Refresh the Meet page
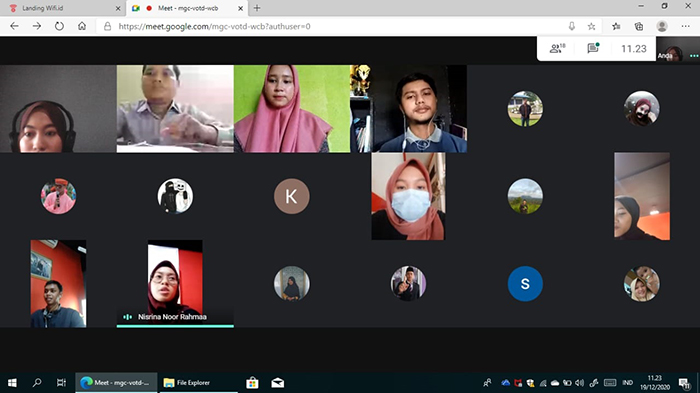The height and width of the screenshot is (393, 700). click(59, 26)
